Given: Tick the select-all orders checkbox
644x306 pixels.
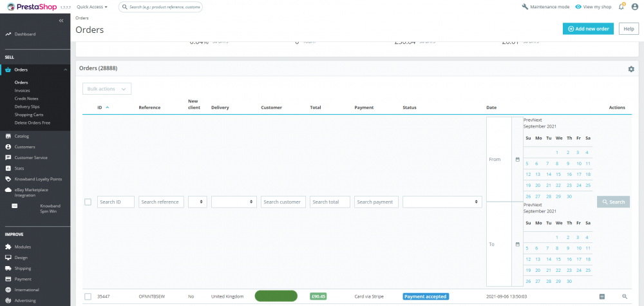Looking at the screenshot, I should pos(88,202).
